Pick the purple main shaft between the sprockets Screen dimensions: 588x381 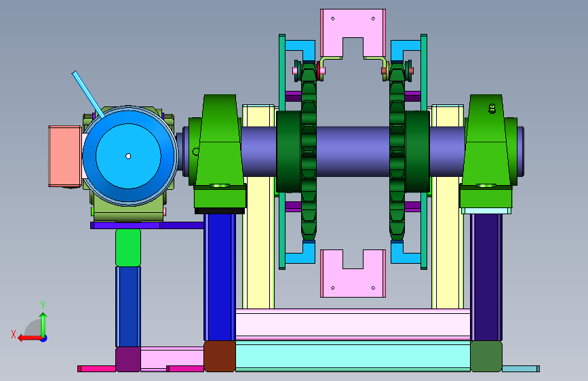point(353,151)
